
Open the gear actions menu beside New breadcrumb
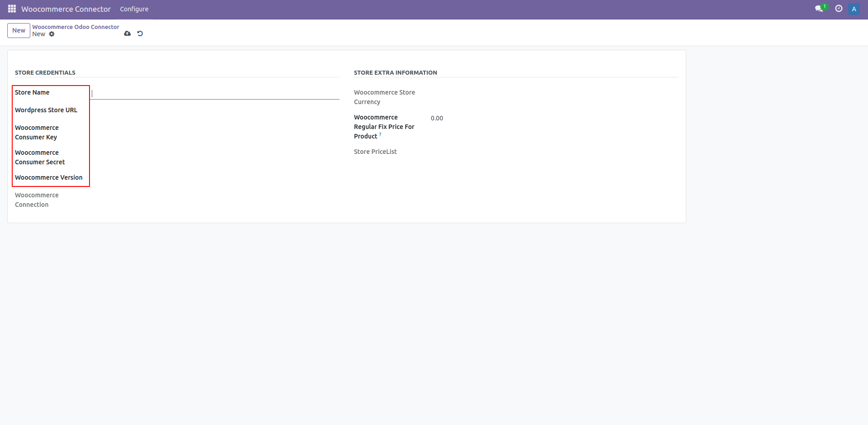pyautogui.click(x=52, y=34)
